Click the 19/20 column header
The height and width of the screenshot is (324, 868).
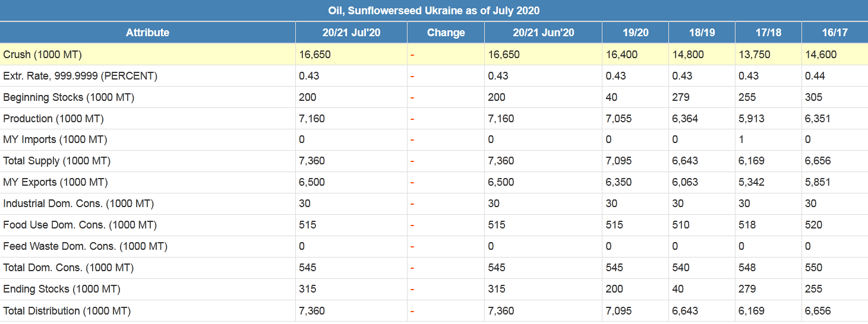point(635,33)
